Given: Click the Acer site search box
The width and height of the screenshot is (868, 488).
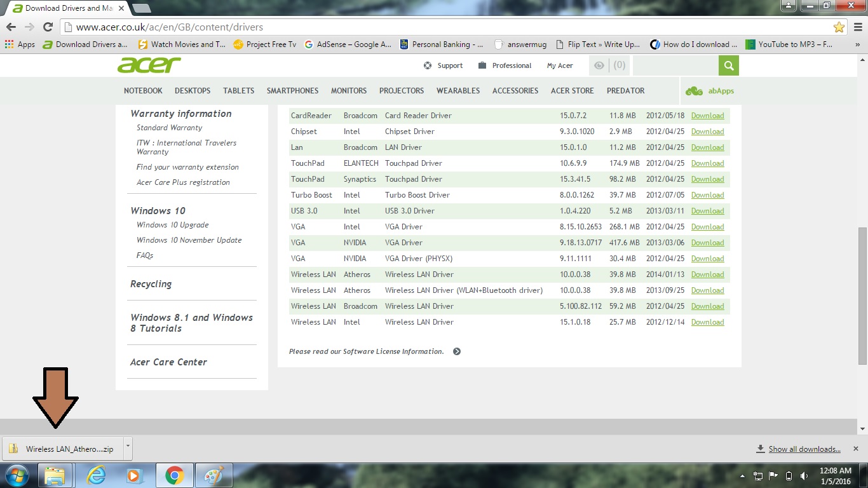Looking at the screenshot, I should [675, 65].
